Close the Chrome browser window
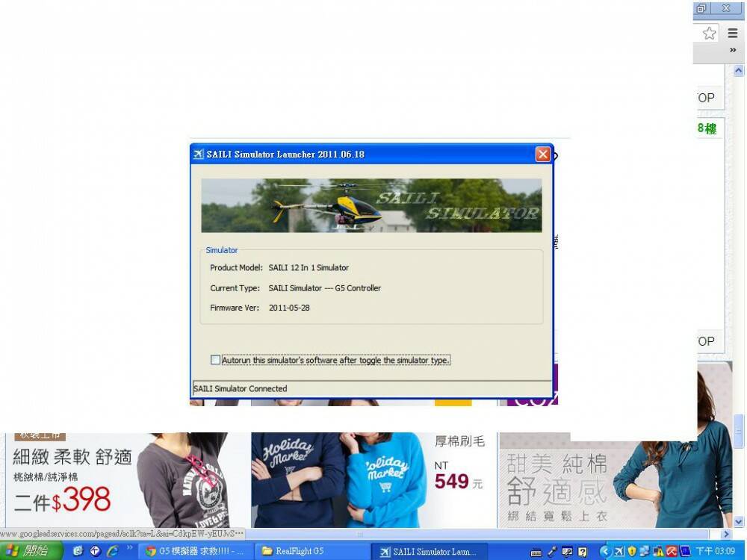 (x=725, y=8)
